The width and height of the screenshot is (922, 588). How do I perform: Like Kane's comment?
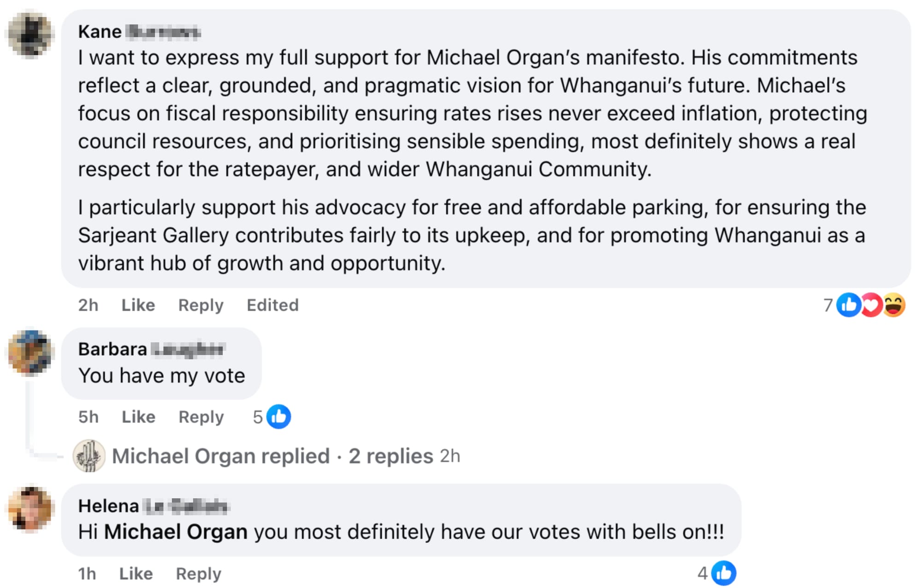point(137,305)
